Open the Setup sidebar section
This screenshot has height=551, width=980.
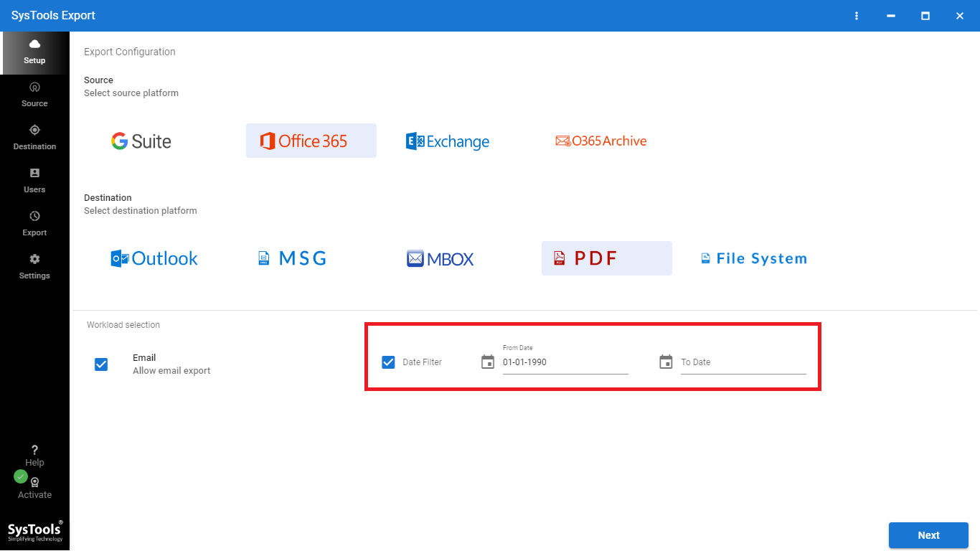[34, 52]
